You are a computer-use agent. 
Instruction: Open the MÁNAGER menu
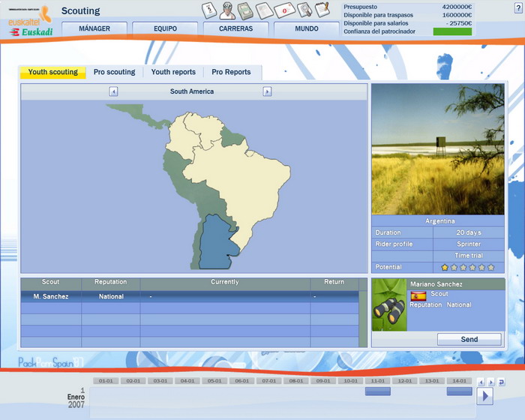tap(94, 29)
